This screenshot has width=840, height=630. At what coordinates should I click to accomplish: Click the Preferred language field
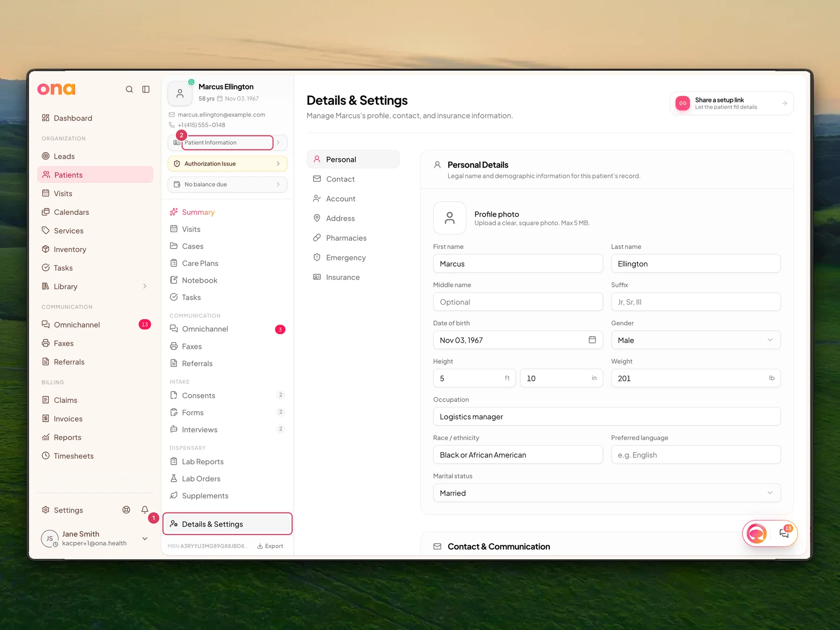pos(696,455)
